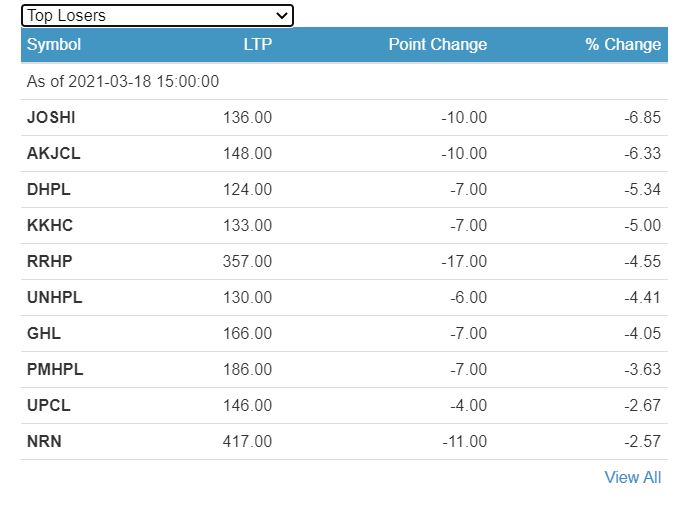Open the PMHPL symbol row
Image resolution: width=687 pixels, height=519 pixels.
(x=55, y=369)
